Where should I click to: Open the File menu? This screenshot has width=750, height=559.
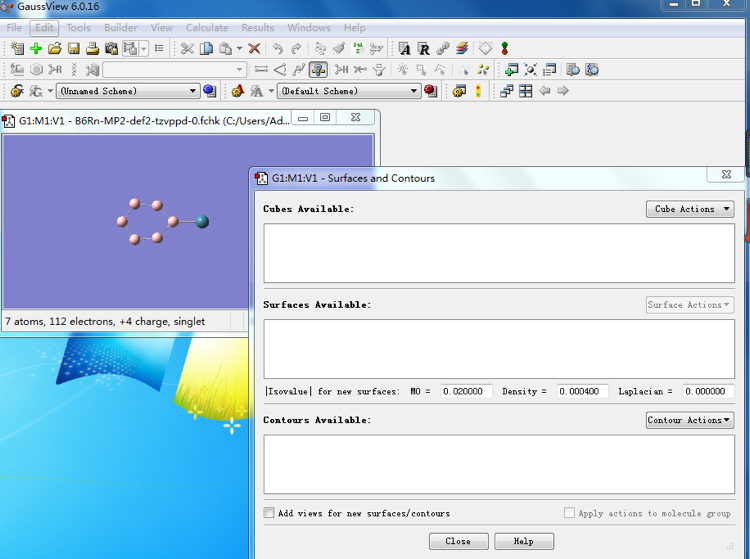14,28
